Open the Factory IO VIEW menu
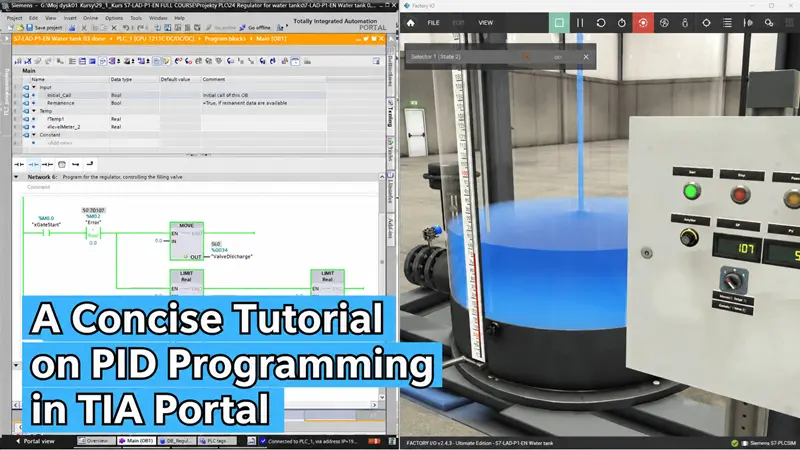Image resolution: width=800 pixels, height=450 pixels. coord(485,23)
